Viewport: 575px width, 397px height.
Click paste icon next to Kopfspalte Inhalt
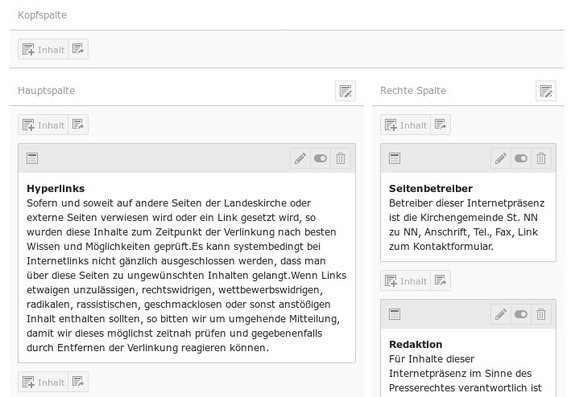(x=78, y=49)
